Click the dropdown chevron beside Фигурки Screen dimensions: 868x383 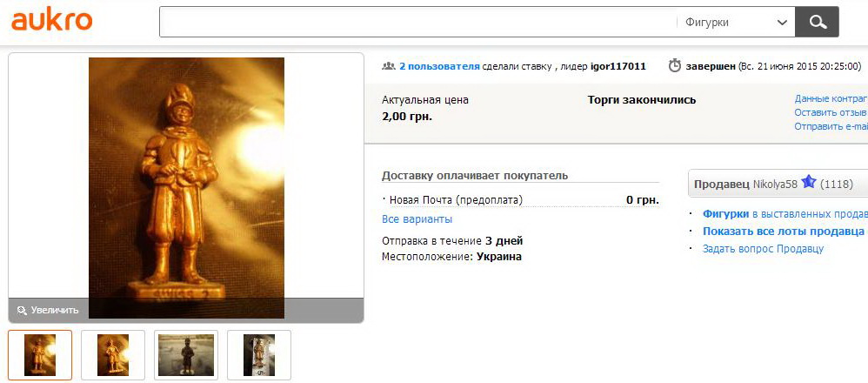click(782, 23)
